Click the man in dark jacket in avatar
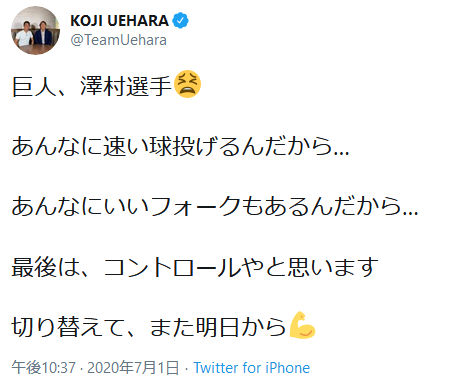 click(43, 34)
